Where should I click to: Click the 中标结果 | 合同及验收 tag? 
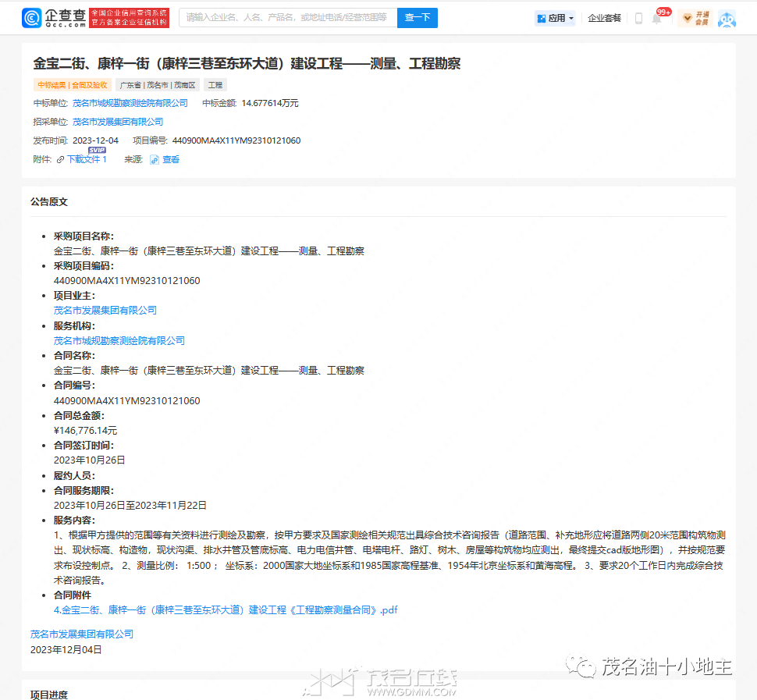click(73, 85)
